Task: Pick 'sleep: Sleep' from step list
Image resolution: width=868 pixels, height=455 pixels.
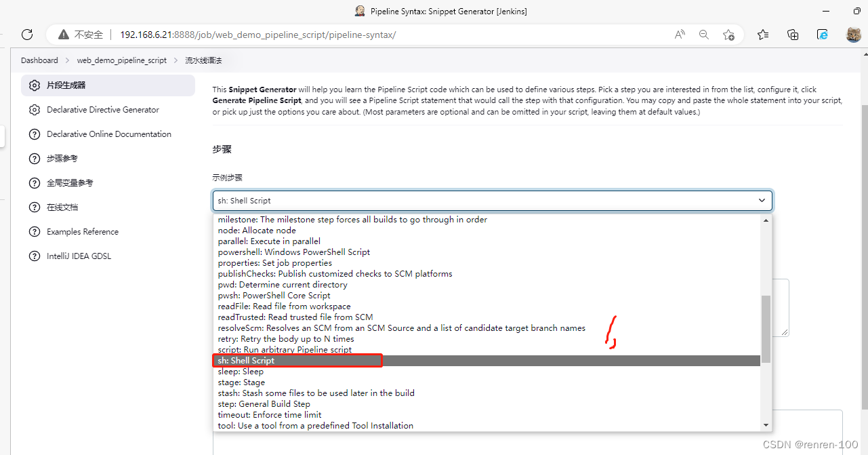Action: [487, 372]
